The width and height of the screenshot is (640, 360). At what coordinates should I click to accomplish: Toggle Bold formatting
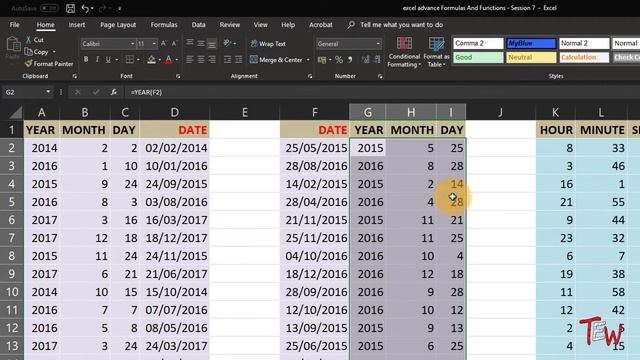(86, 60)
